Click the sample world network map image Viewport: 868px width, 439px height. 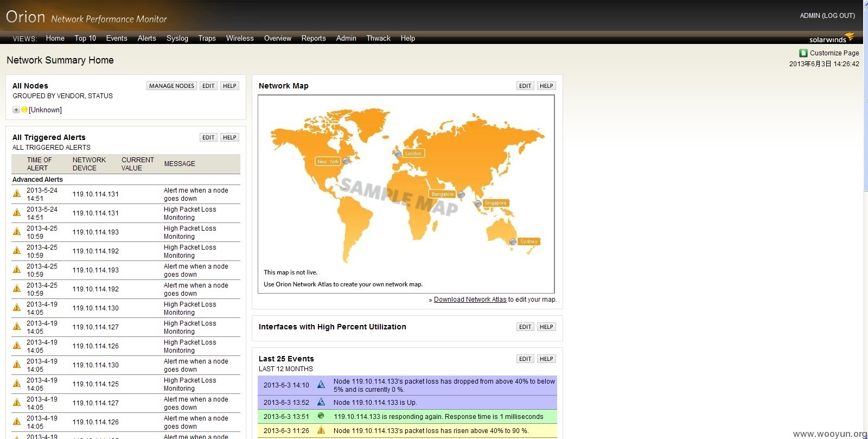(x=406, y=194)
